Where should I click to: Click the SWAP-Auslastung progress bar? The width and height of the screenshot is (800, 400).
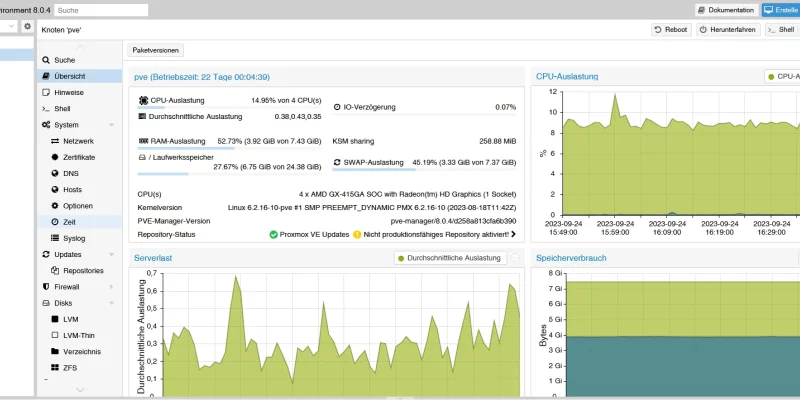pyautogui.click(x=424, y=169)
